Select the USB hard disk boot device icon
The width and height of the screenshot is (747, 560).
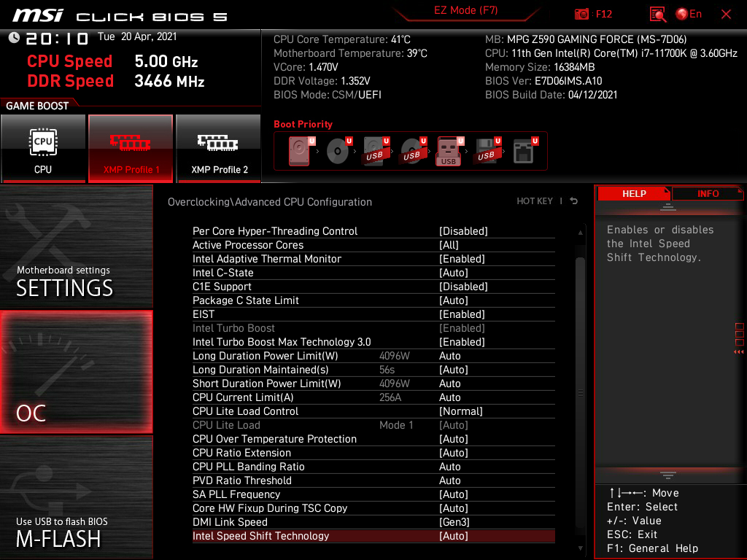(376, 151)
